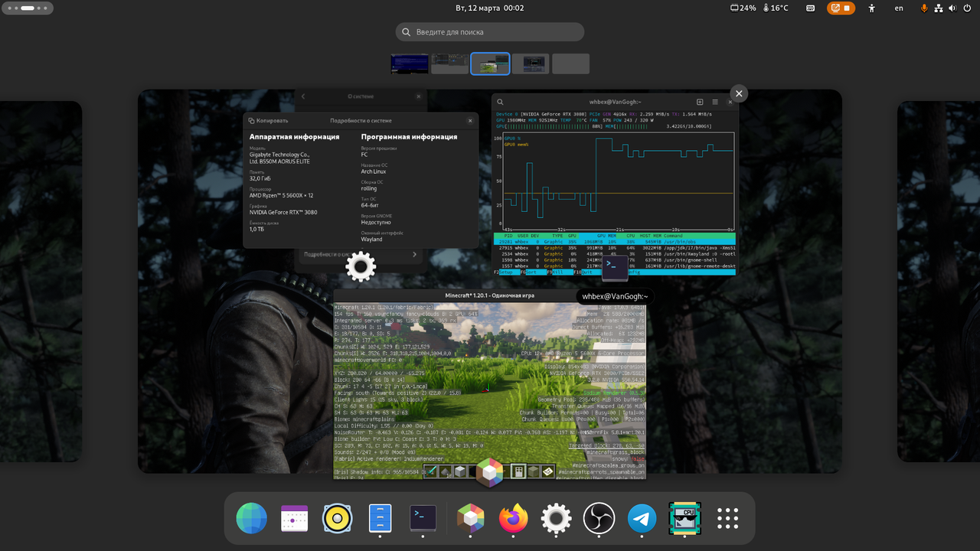
Task: Click the 'Копировать' button in system details
Action: coord(269,120)
